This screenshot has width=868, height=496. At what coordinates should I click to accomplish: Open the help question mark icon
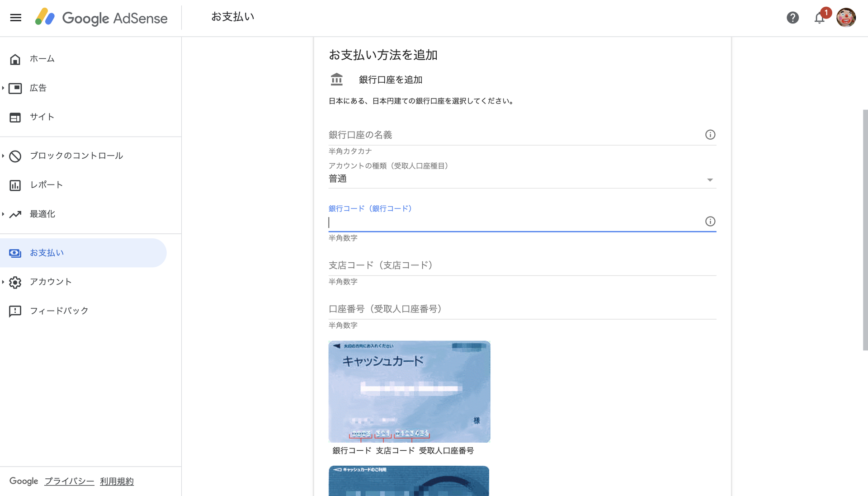[793, 18]
